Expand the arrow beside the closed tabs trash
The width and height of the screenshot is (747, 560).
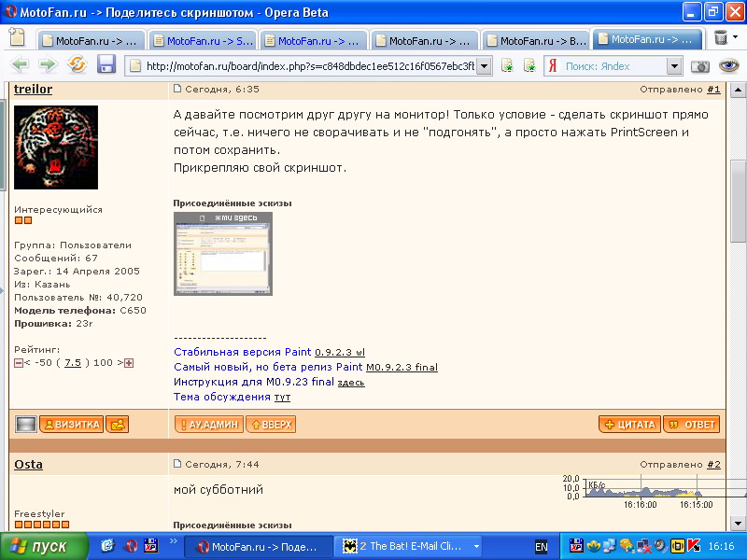click(x=736, y=37)
